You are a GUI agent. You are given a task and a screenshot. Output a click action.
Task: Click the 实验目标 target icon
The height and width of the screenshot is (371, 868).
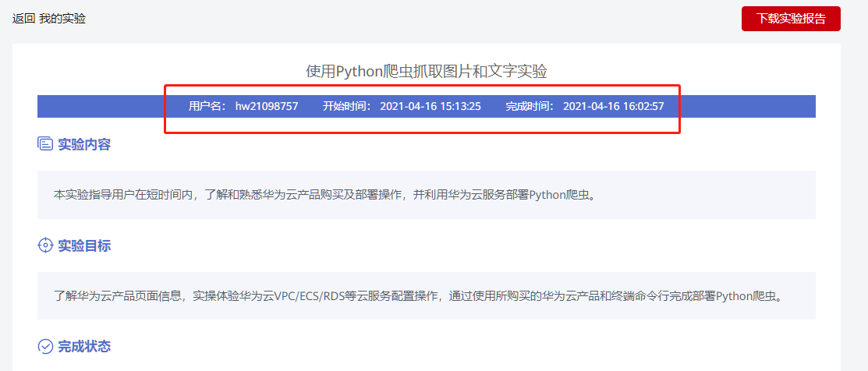pos(44,246)
